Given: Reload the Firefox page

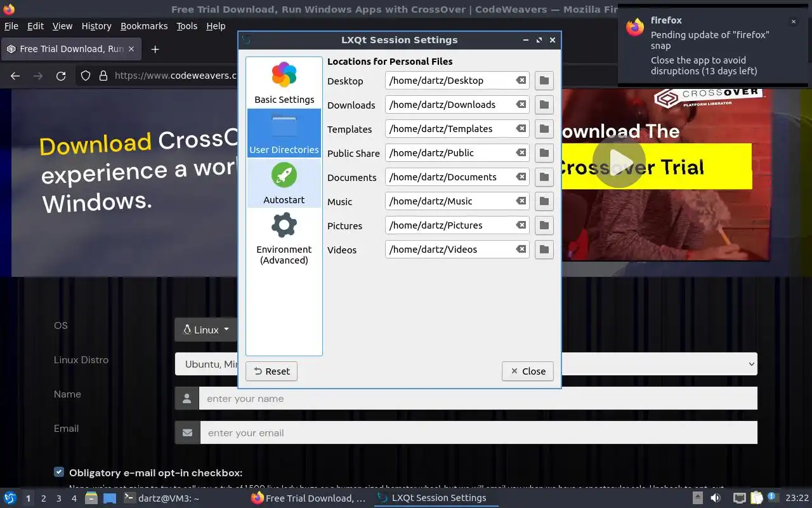Looking at the screenshot, I should (61, 76).
